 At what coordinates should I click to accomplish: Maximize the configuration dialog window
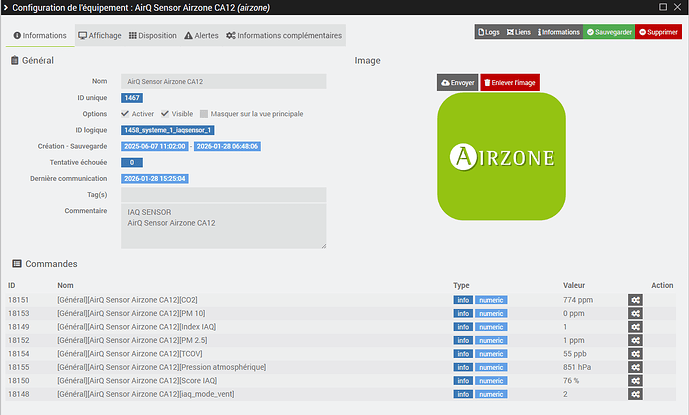pyautogui.click(x=663, y=7)
